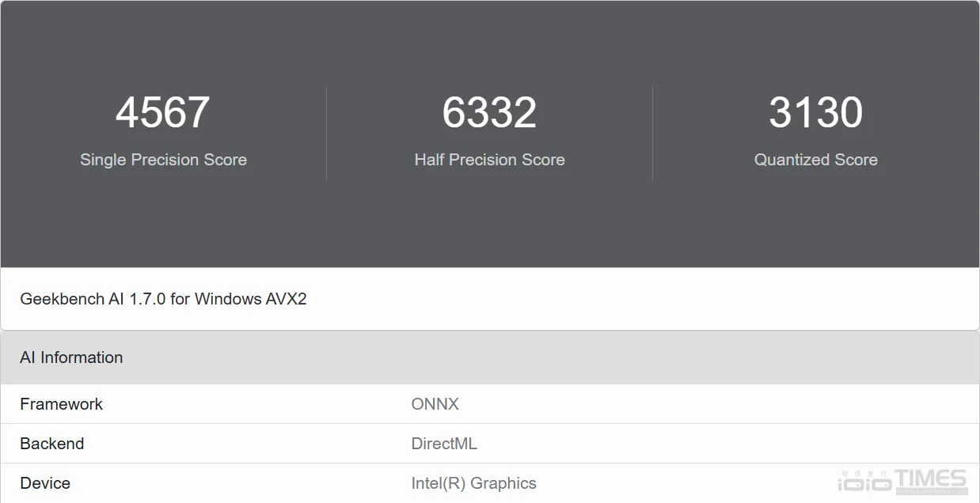Click the 4567 single precision score number
The width and height of the screenshot is (980, 503).
point(163,112)
